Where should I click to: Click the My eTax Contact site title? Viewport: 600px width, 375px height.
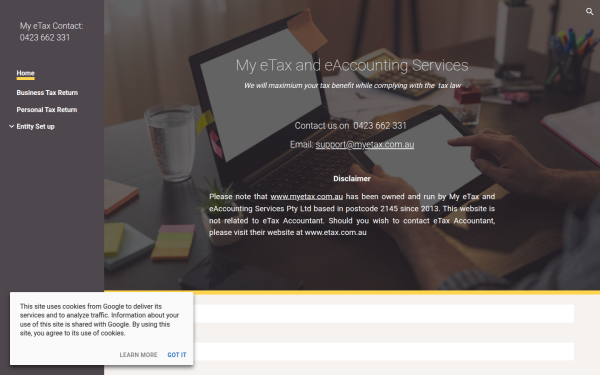tap(51, 32)
